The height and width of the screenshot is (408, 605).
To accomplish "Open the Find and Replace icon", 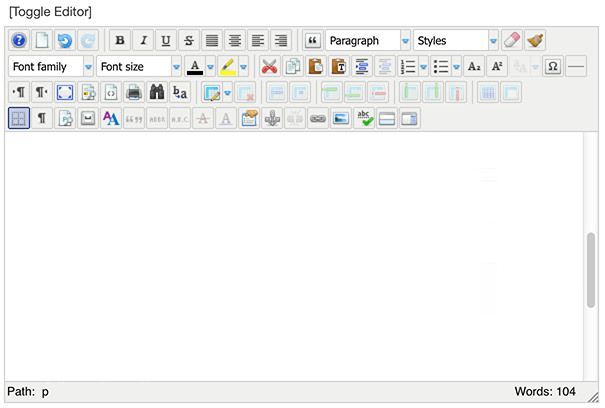I will tap(180, 92).
